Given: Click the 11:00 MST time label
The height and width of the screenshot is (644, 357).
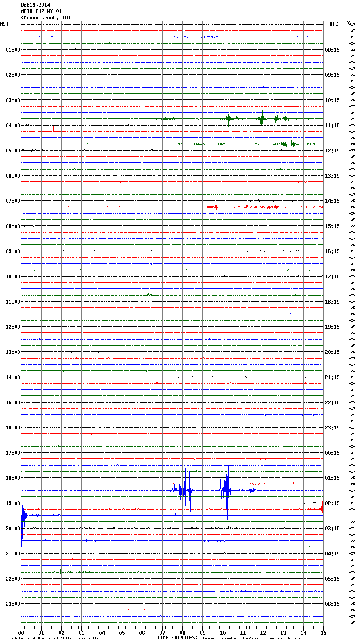Looking at the screenshot, I should click(x=13, y=302).
